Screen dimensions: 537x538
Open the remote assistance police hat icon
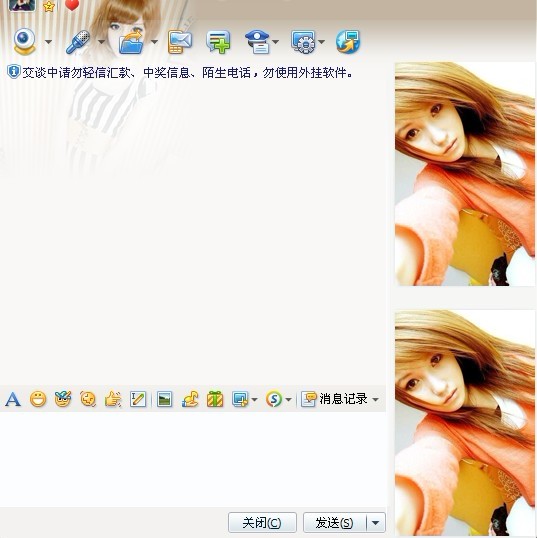coord(258,42)
